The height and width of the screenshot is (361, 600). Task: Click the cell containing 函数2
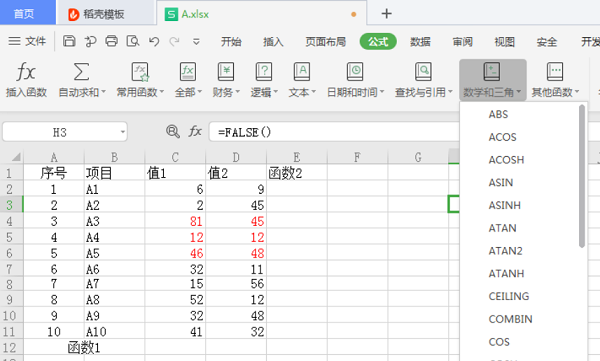click(297, 173)
